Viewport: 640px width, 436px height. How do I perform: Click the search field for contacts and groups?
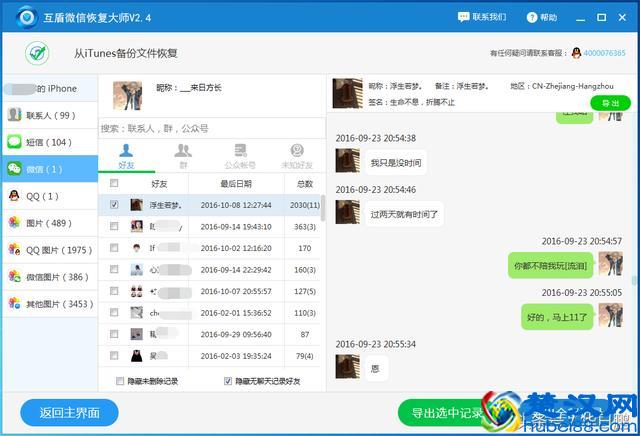pos(212,129)
